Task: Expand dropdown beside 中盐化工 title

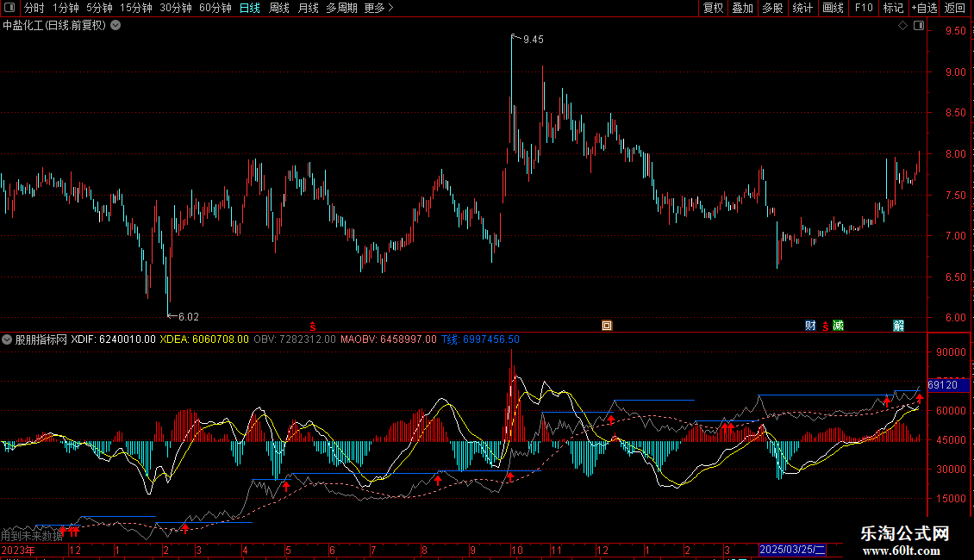Action: [x=116, y=26]
